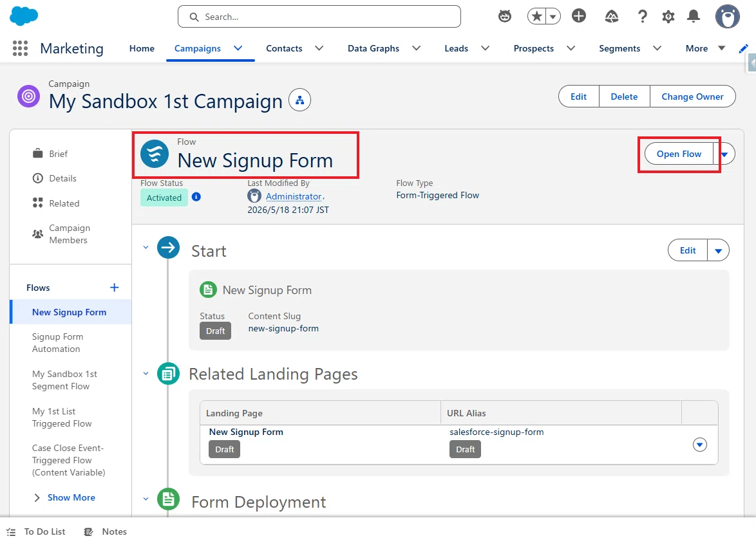The height and width of the screenshot is (545, 756).
Task: Open the dropdown beside Open Flow
Action: pos(724,154)
